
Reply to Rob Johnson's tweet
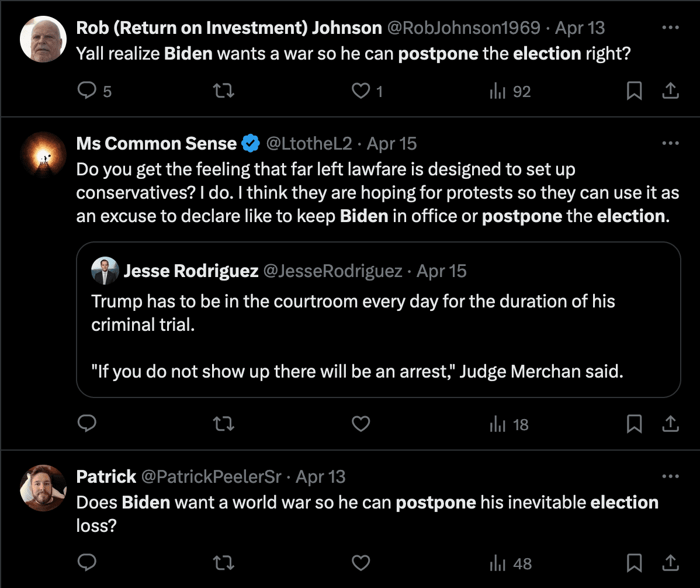click(87, 91)
